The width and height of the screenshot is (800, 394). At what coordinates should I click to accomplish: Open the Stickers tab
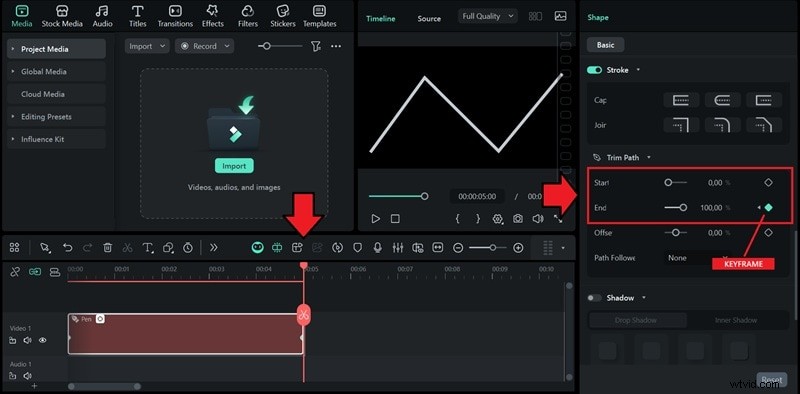point(283,16)
